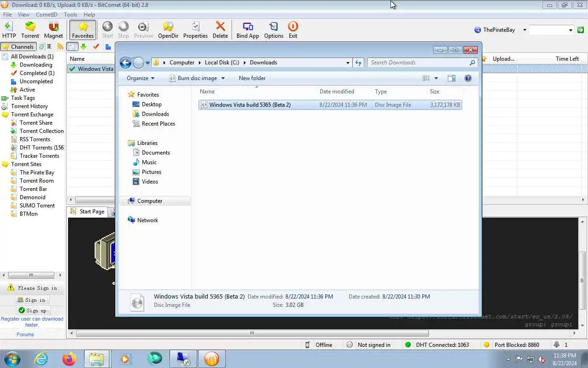Click the Bind App toolbar icon
The height and width of the screenshot is (368, 588).
click(248, 30)
